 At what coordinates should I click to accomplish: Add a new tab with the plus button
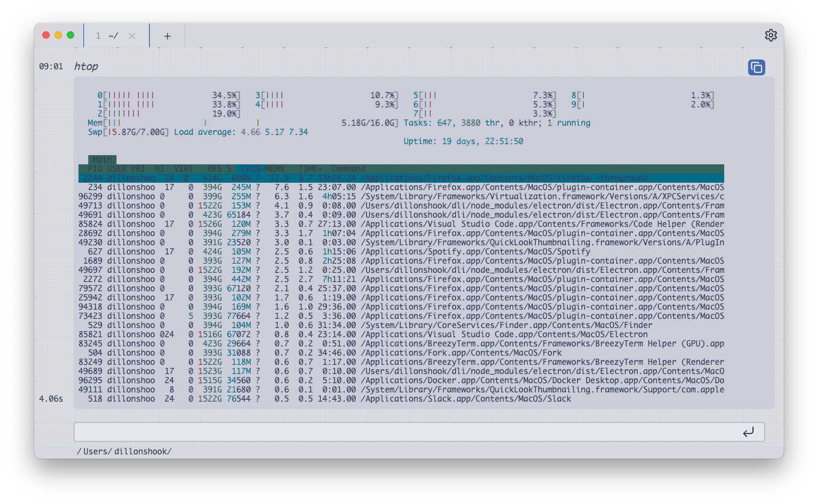[x=167, y=36]
